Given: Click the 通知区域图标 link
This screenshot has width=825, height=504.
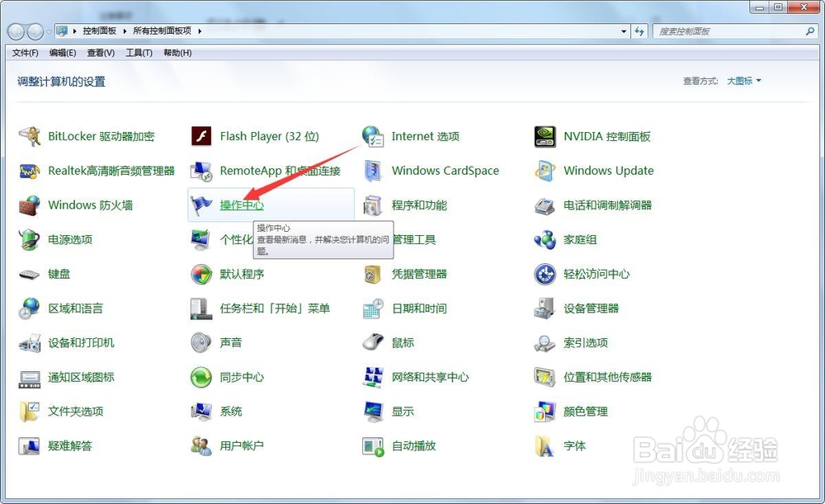Looking at the screenshot, I should (x=81, y=377).
